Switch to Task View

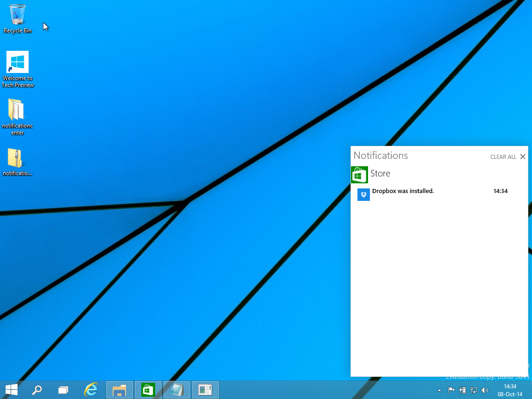point(63,390)
